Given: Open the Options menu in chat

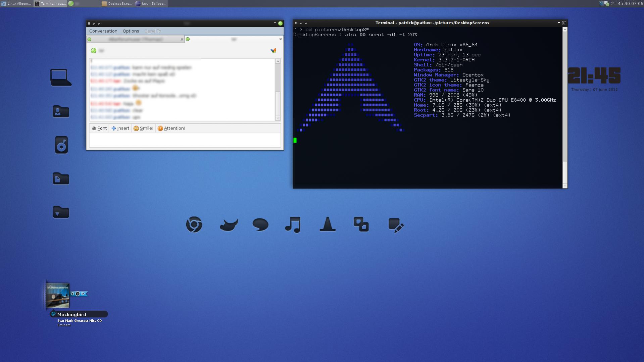Looking at the screenshot, I should click(131, 31).
